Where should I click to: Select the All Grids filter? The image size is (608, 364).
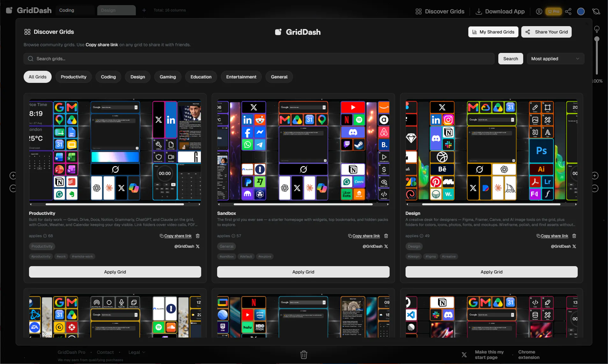pyautogui.click(x=38, y=77)
